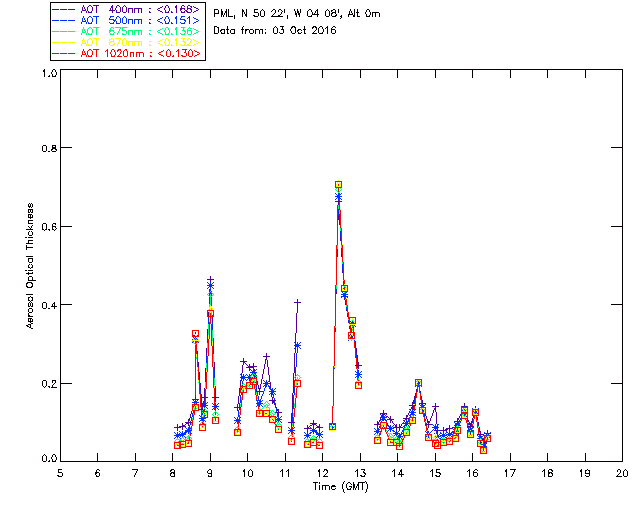This screenshot has width=640, height=512.
Task: Click the 0.6 y-axis tick label
Action: tap(49, 227)
